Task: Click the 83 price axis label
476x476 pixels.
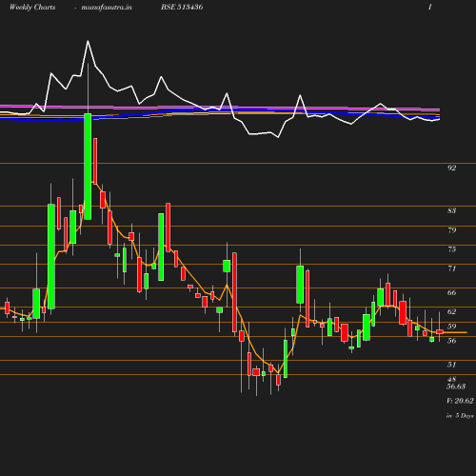Action: tap(451, 210)
